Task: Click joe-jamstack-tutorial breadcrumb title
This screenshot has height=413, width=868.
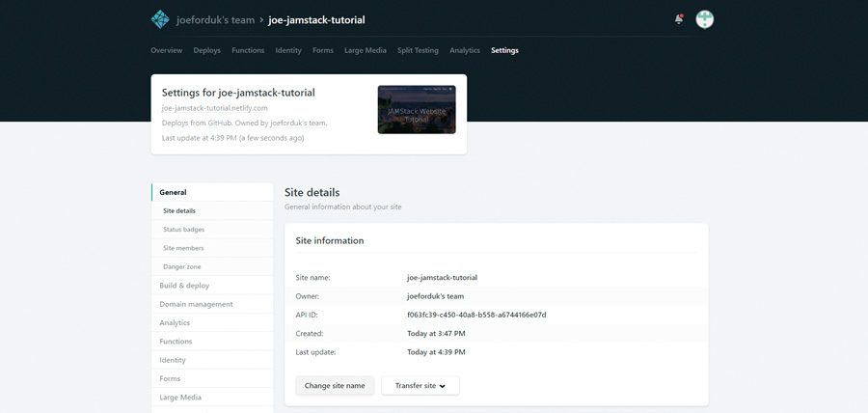Action: point(316,20)
